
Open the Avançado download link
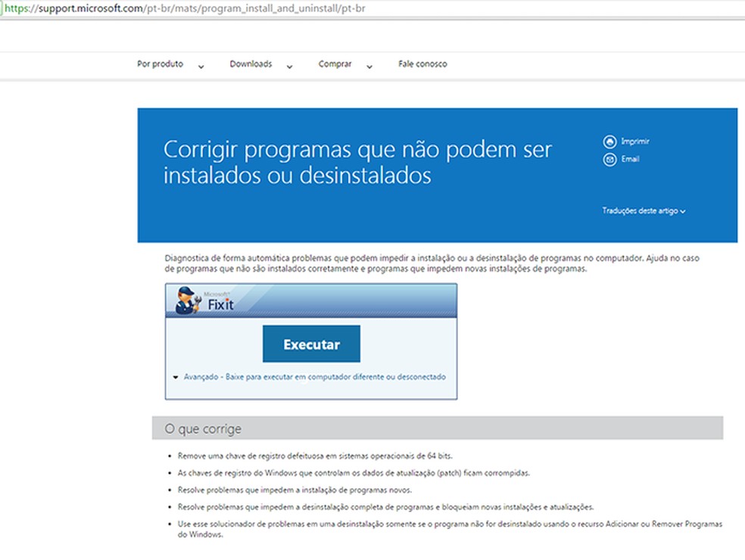click(318, 376)
